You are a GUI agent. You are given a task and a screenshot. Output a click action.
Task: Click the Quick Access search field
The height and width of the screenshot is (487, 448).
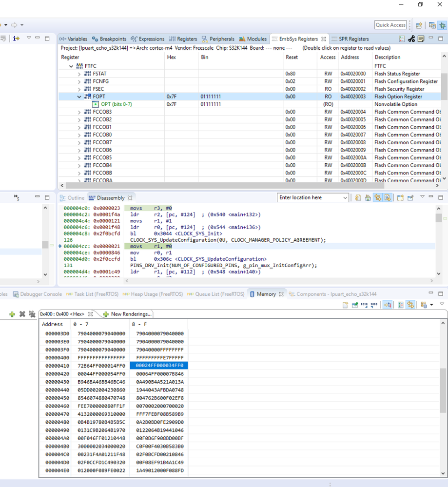390,25
